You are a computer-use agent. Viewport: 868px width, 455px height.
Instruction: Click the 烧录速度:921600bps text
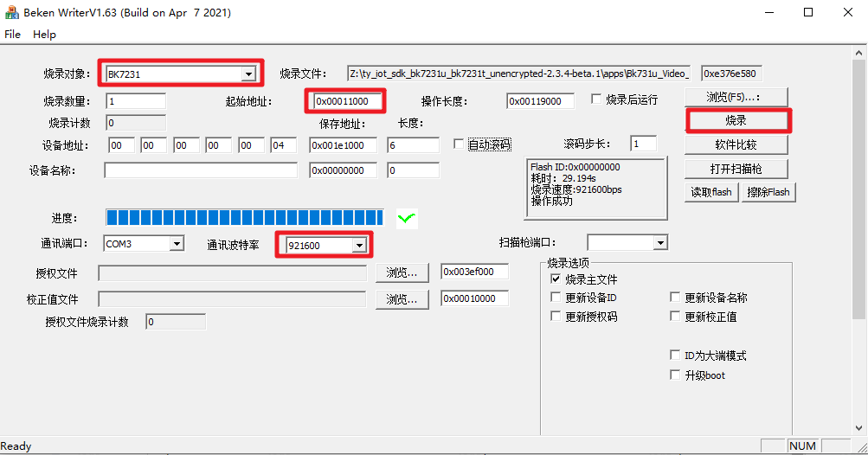[576, 189]
